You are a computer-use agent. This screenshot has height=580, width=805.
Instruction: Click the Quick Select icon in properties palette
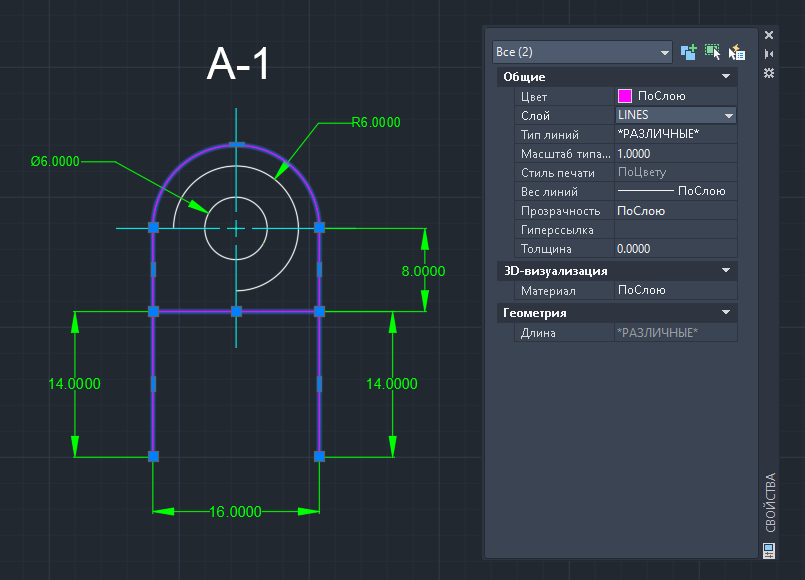pos(737,52)
